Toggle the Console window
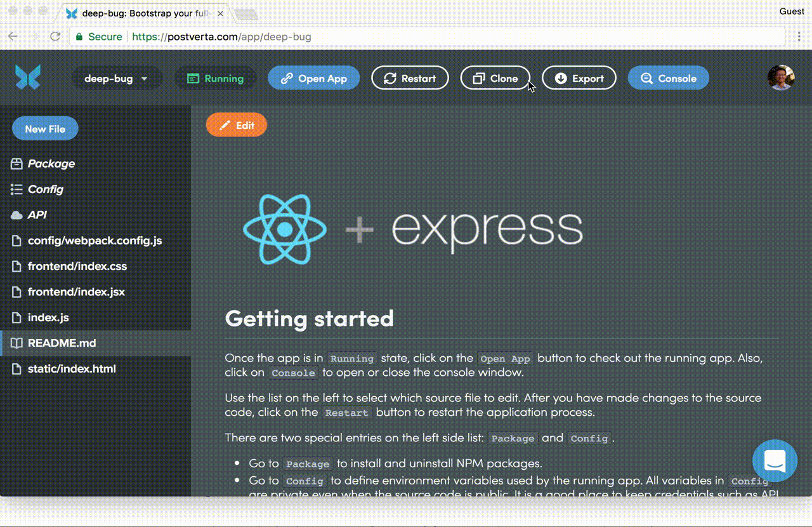Screen dimensions: 812x527 pyautogui.click(x=669, y=79)
